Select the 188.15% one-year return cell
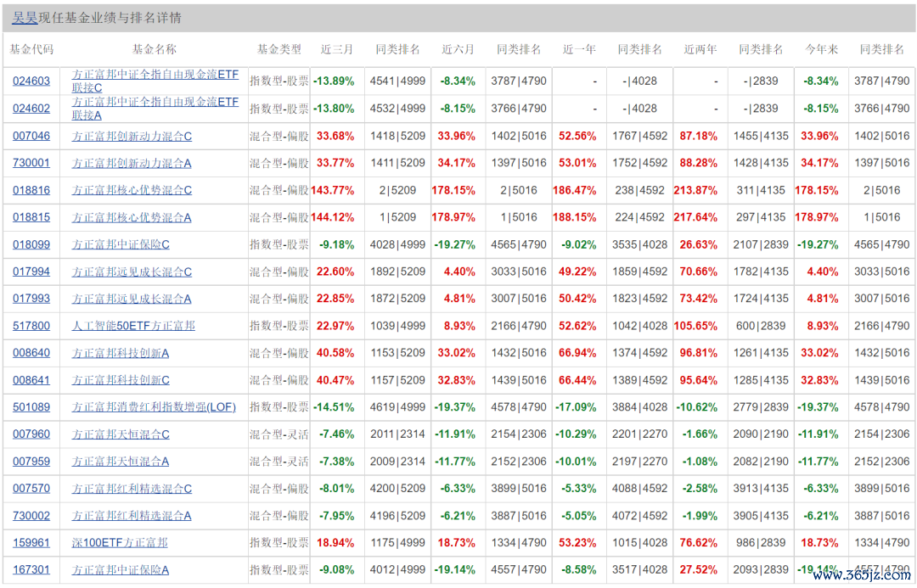917x588 pixels. click(574, 217)
